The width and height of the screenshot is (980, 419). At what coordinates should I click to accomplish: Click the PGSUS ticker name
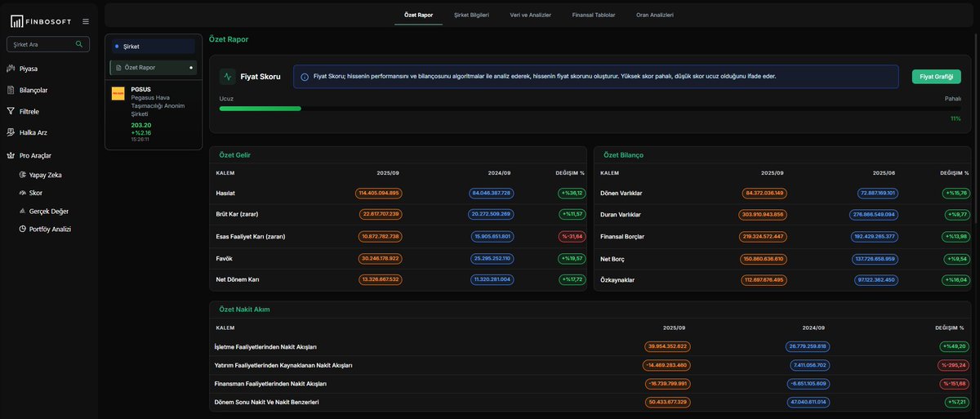pos(140,89)
